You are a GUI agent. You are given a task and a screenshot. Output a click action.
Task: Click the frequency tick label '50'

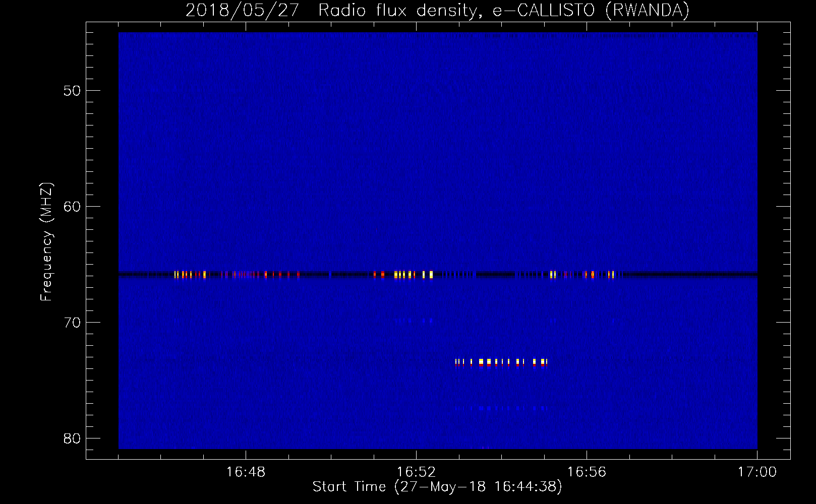click(72, 91)
